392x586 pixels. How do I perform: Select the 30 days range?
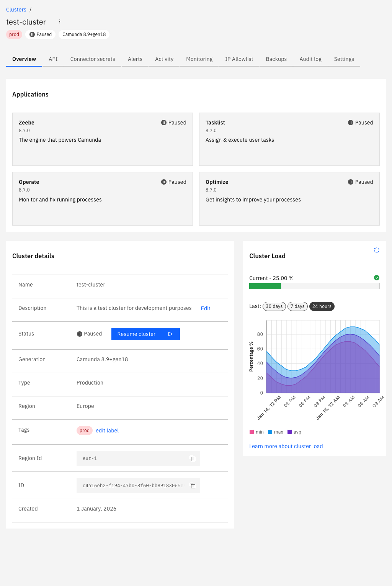tap(274, 306)
